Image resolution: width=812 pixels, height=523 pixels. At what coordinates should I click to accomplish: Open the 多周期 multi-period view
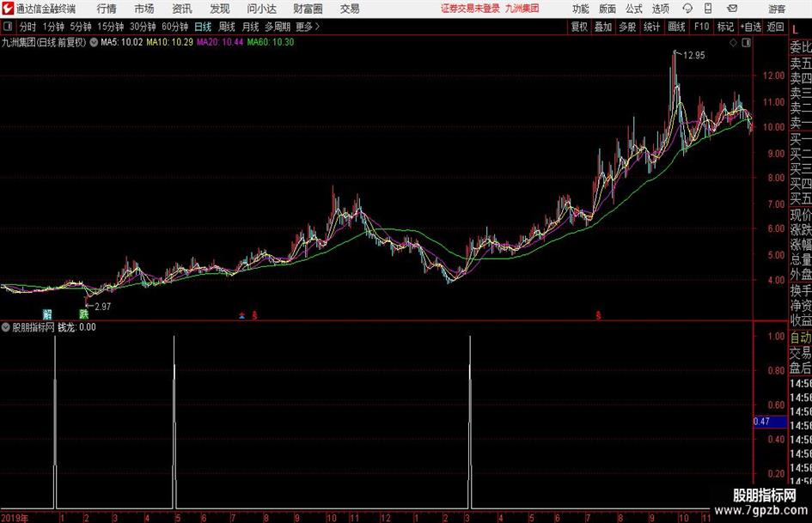pyautogui.click(x=278, y=27)
